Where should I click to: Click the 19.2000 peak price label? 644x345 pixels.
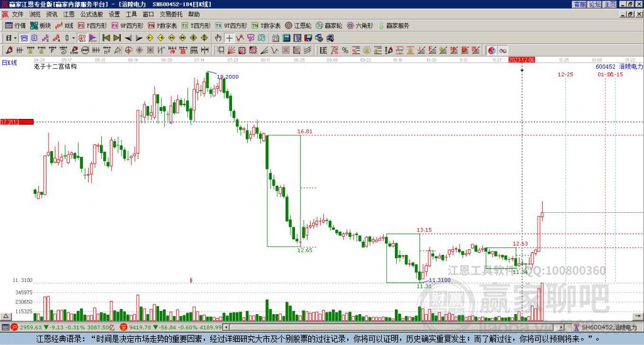[228, 77]
